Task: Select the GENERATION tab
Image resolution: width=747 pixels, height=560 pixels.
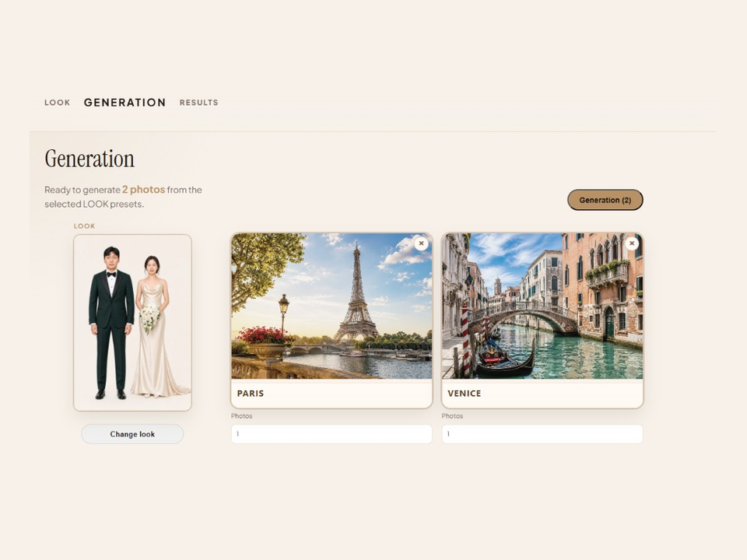Action: click(124, 103)
